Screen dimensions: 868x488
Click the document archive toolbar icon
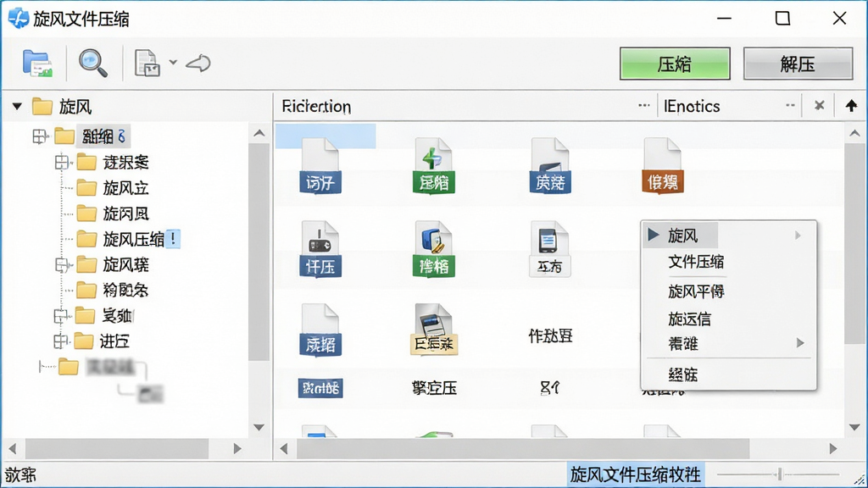point(147,63)
